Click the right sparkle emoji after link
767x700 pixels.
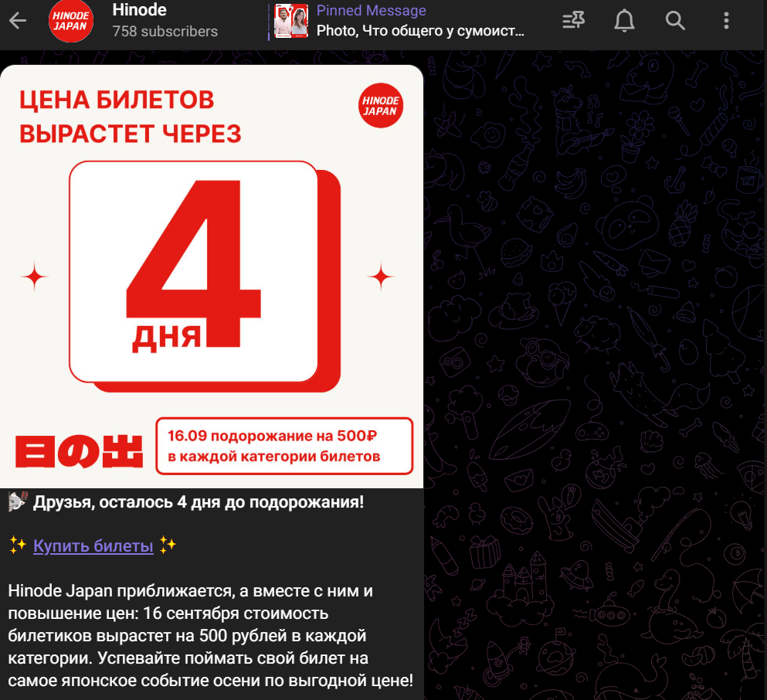point(168,545)
